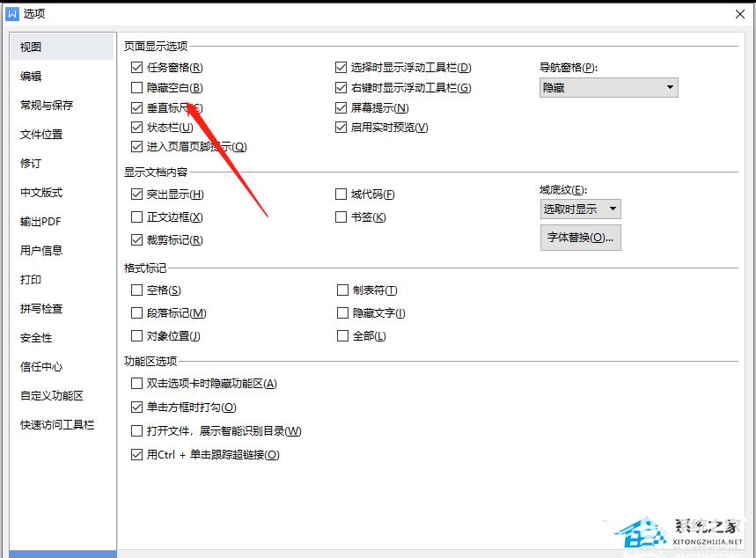The image size is (756, 558).
Task: Open the 导航窗格 dropdown showing 隐藏
Action: click(x=608, y=88)
